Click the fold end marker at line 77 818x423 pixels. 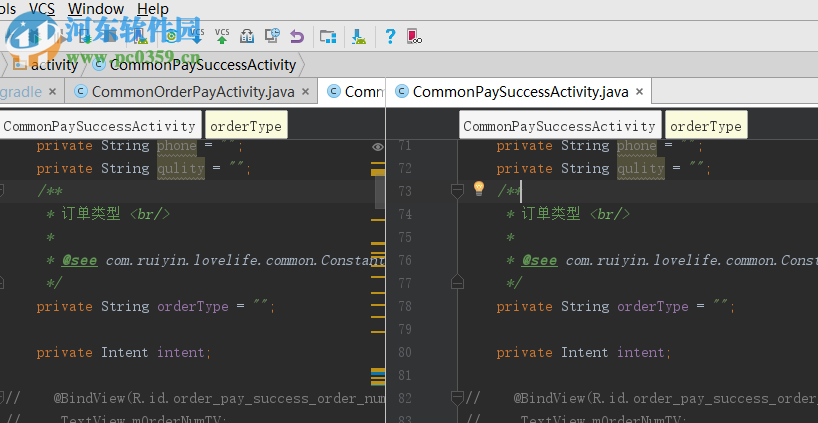coord(455,283)
